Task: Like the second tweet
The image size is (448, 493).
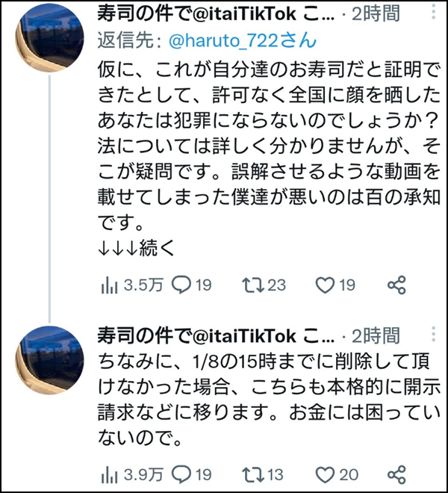Action: (324, 474)
